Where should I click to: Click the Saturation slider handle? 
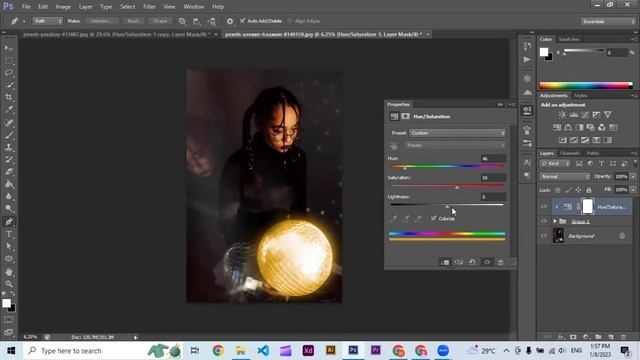(457, 187)
